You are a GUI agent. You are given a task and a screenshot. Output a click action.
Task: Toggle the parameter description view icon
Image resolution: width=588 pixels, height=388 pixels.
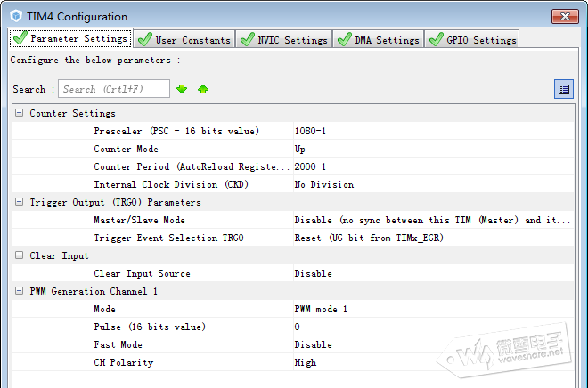[563, 89]
